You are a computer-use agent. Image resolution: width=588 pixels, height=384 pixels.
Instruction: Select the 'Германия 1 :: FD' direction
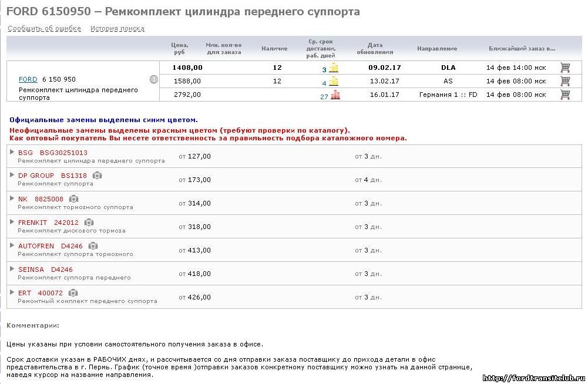[x=448, y=95]
